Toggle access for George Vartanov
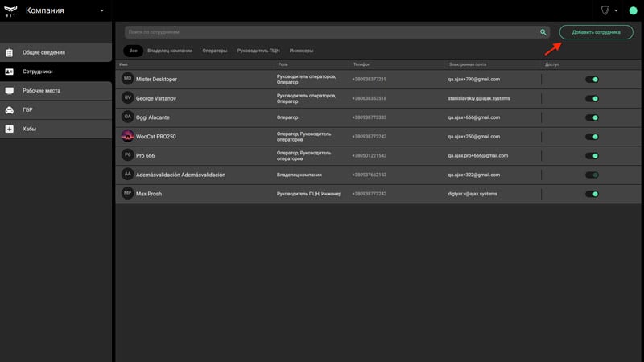644x362 pixels. 592,98
